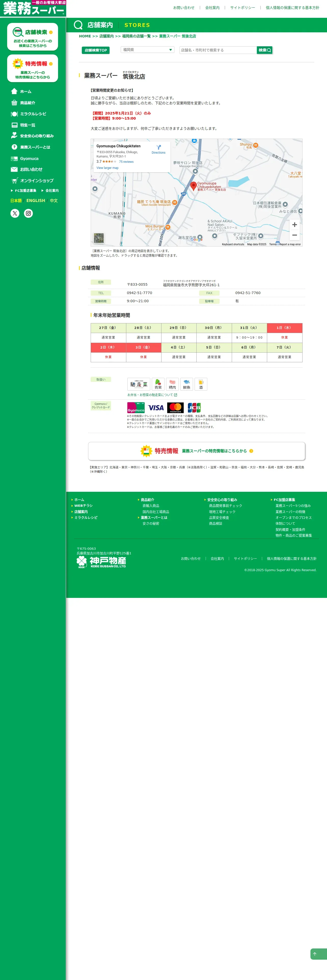Viewport: 327px width, 980px height.
Task: Open ミラクルレシピ in the footer
Action: (86, 518)
